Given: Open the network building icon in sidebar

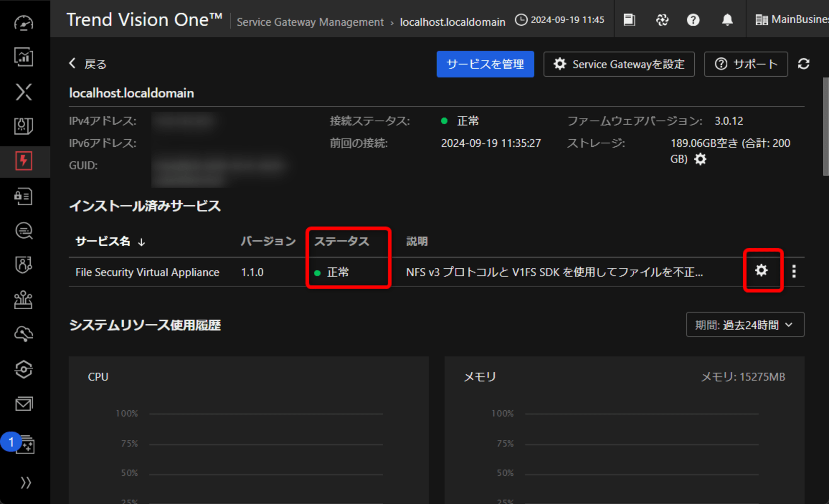Looking at the screenshot, I should [x=24, y=300].
